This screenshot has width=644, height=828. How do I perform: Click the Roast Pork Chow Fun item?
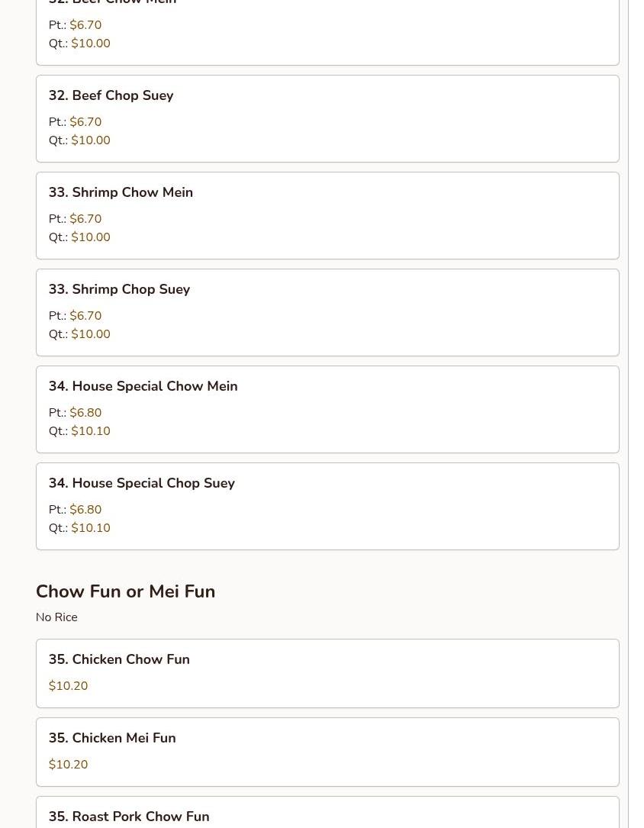tap(129, 816)
